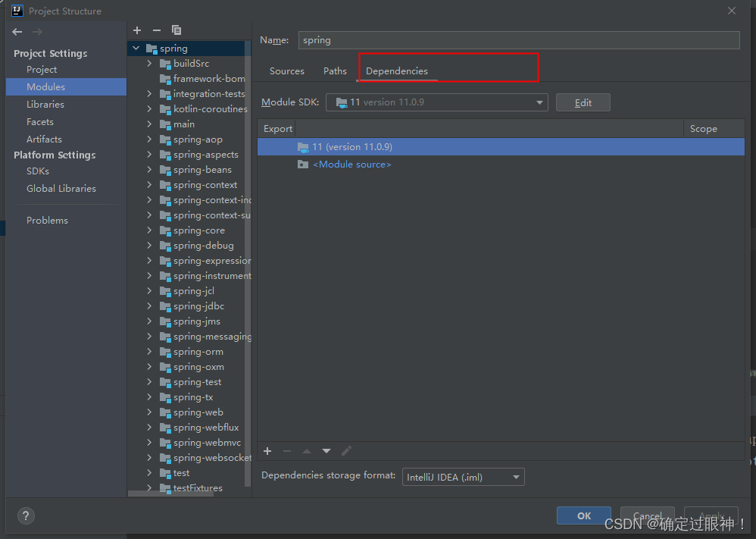
Task: Select the spring-jcl module
Action: (194, 291)
